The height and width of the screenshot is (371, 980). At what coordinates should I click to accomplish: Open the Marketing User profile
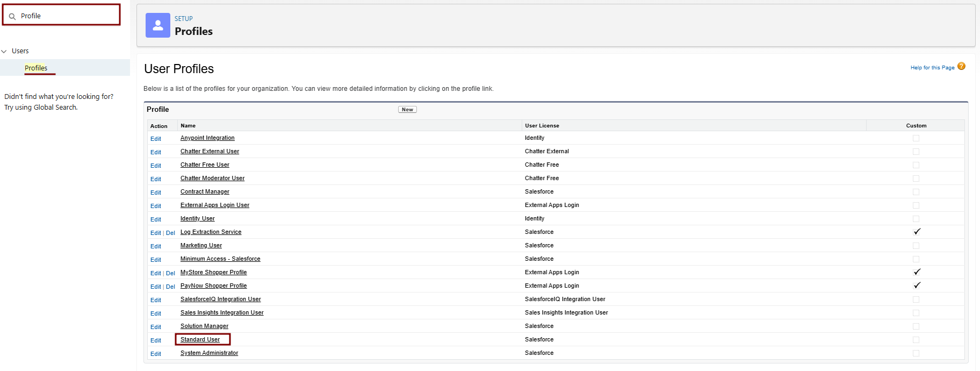[x=201, y=245]
